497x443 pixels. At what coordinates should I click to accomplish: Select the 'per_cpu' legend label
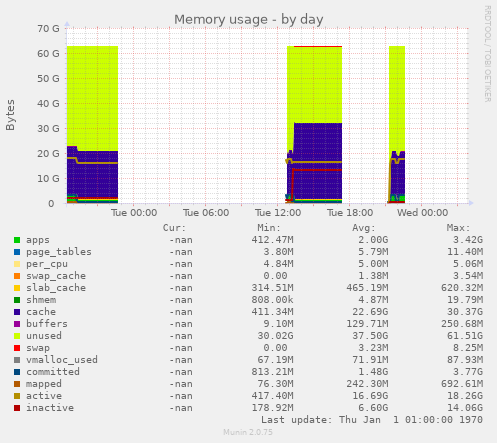tap(47, 264)
